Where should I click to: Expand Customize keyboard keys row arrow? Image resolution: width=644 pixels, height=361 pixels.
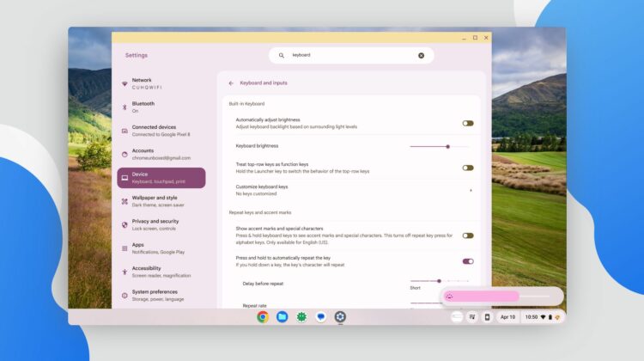[x=470, y=190]
